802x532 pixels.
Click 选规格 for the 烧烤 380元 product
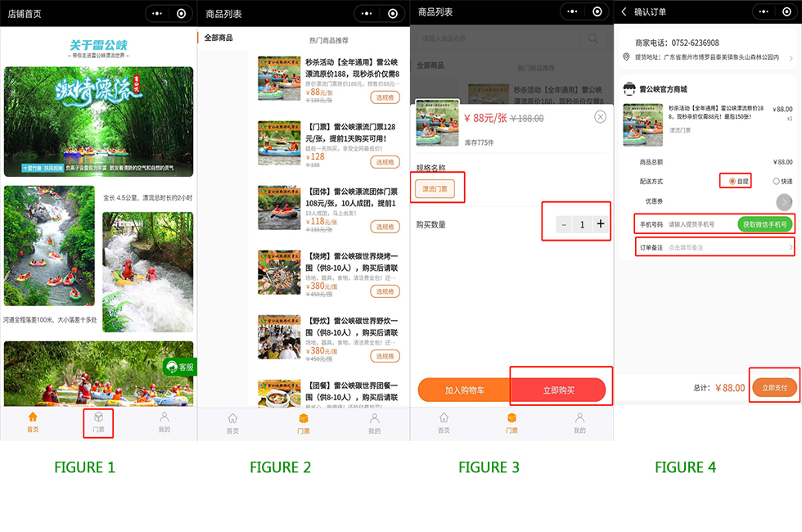click(385, 291)
